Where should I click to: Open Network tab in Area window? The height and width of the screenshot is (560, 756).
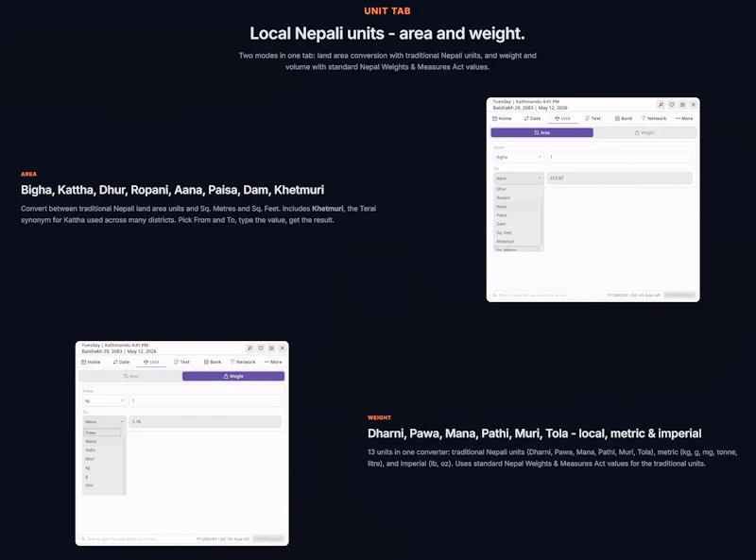click(x=654, y=118)
